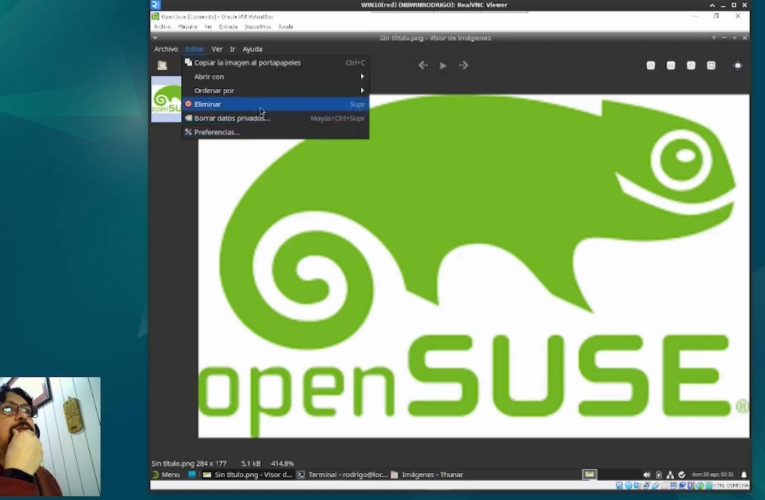Select Copiar la imagen al portapapeles
This screenshot has width=765, height=500.
275,62
